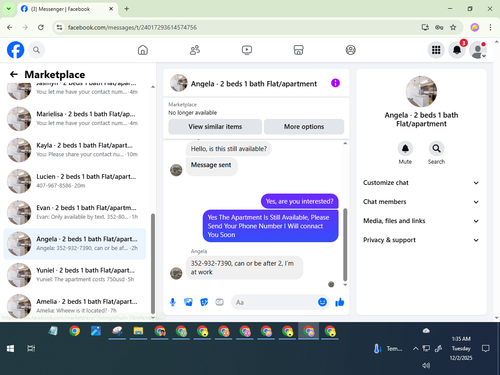This screenshot has width=500, height=375.
Task: Open File Explorer from taskbar
Action: click(138, 331)
